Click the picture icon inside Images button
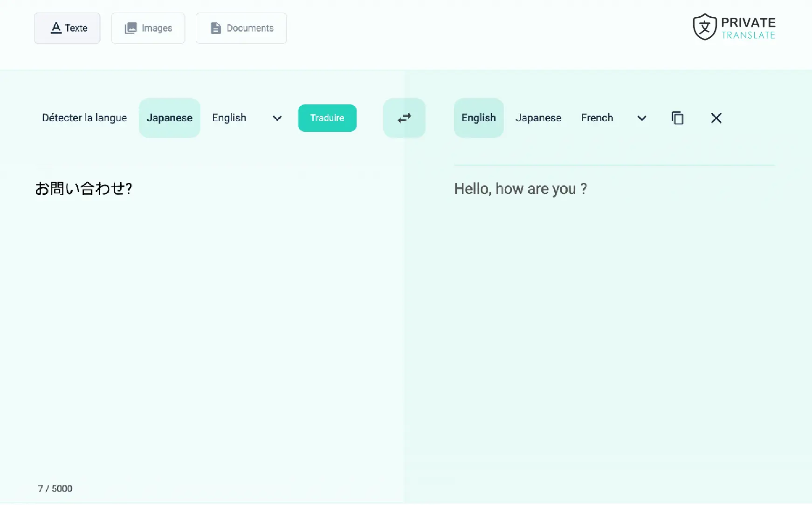This screenshot has width=812, height=505. click(131, 28)
